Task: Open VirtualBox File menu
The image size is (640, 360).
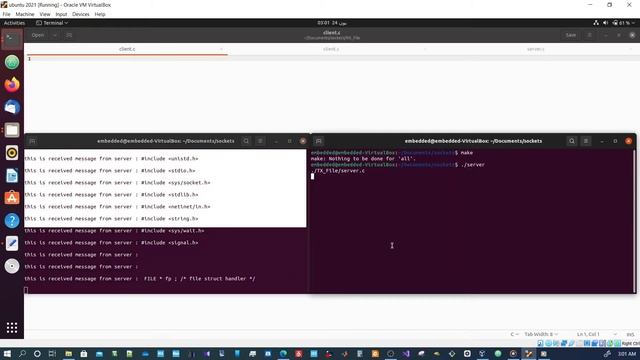Action: pos(7,14)
